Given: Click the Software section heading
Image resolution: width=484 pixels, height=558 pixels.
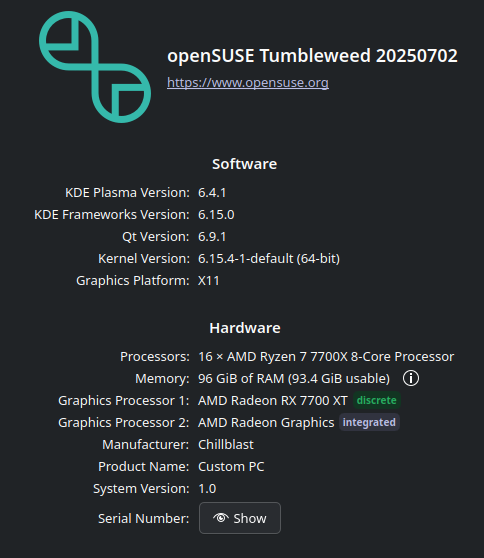Looking at the screenshot, I should pos(244,164).
